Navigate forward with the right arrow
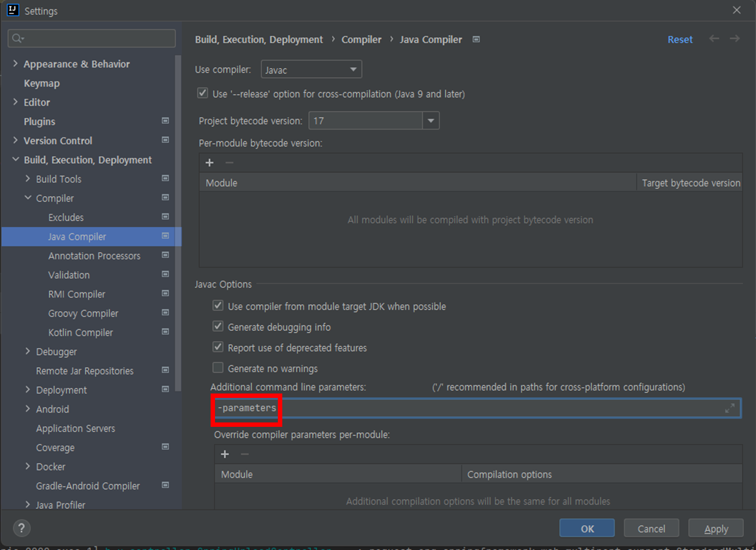Screen dimensions: 756x550 click(734, 39)
